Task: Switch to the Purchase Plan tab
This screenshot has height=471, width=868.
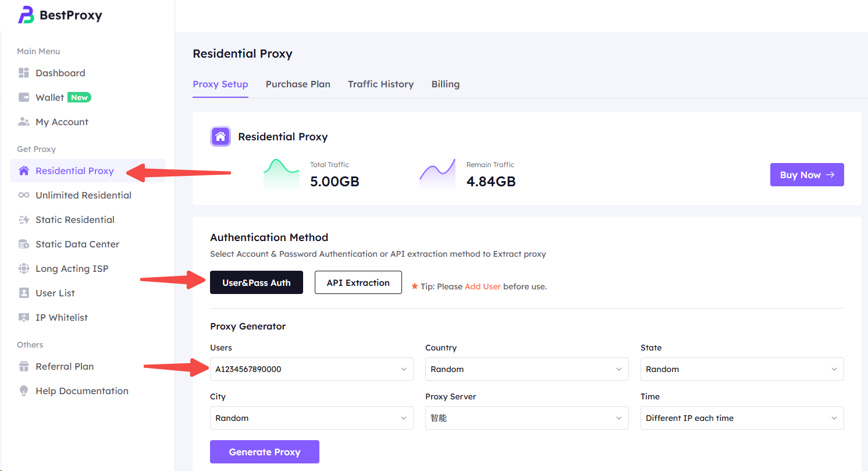Action: pos(298,84)
